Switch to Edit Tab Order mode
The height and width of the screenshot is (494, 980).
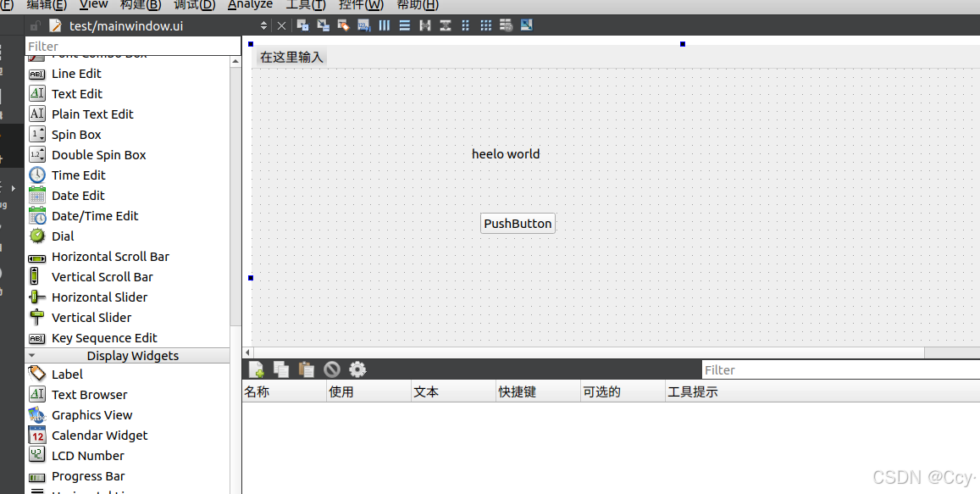click(x=363, y=25)
